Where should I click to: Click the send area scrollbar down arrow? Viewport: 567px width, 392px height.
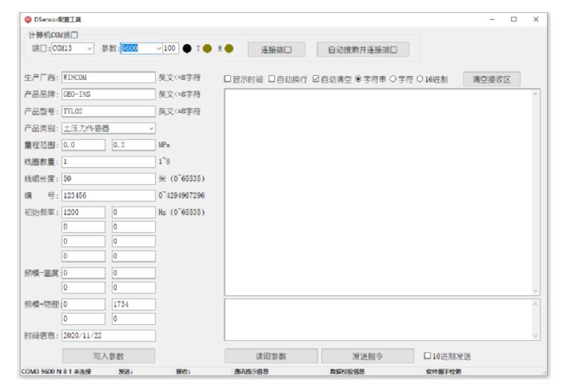click(536, 336)
